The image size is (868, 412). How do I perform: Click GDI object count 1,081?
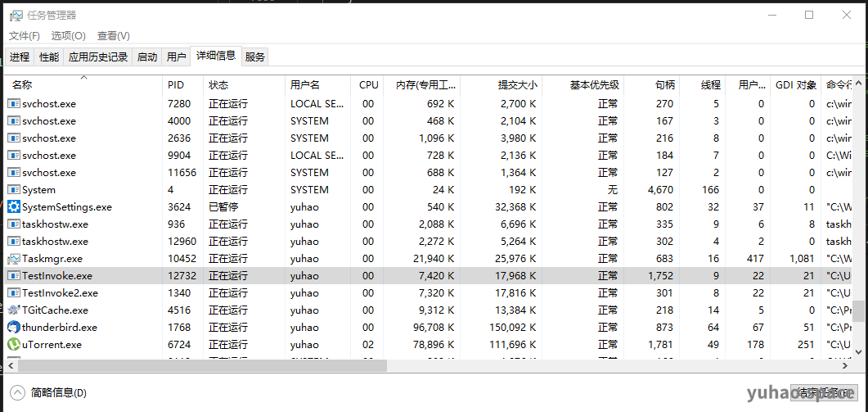point(802,258)
